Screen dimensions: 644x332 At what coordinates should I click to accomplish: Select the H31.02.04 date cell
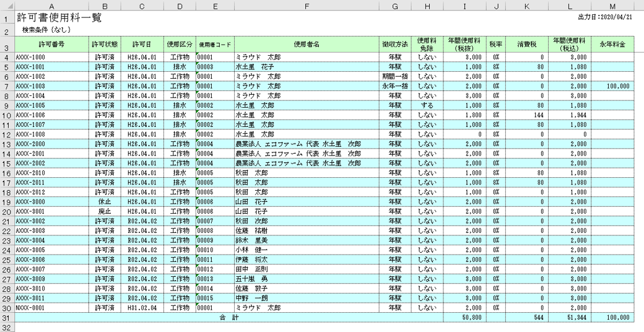[142, 308]
